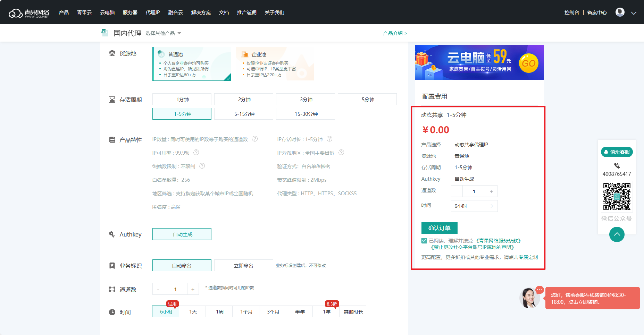The image size is (644, 335).
Task: Open the customer service agent chat avatar
Action: tap(529, 298)
